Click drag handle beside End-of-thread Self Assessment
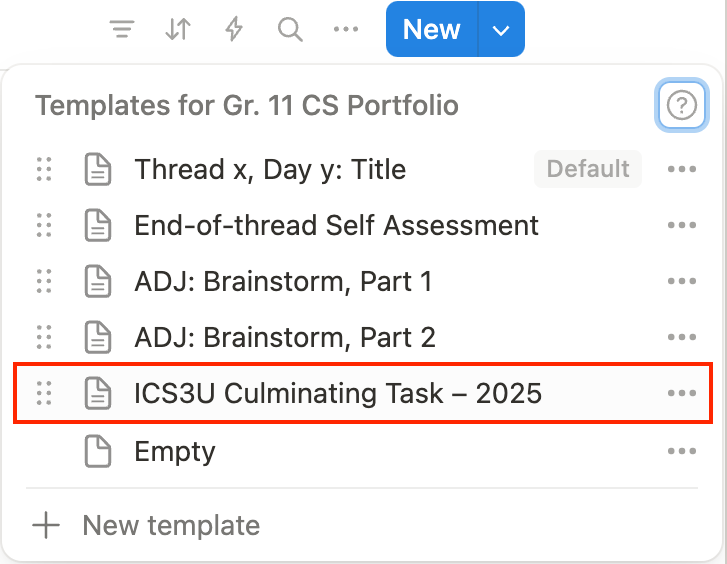Image resolution: width=727 pixels, height=564 pixels. point(44,226)
